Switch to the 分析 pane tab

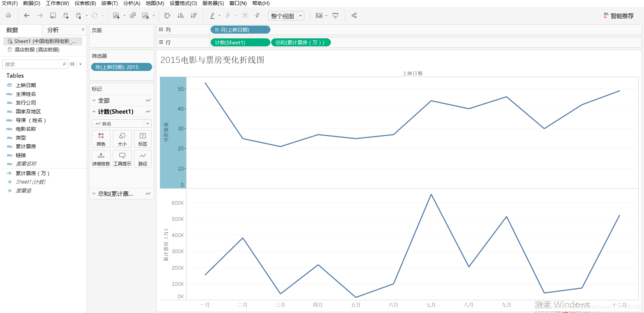[53, 30]
